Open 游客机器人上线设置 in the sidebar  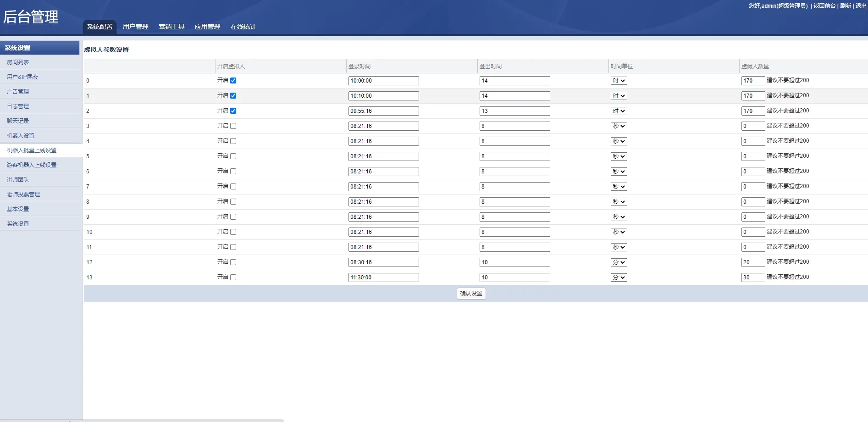tap(32, 165)
